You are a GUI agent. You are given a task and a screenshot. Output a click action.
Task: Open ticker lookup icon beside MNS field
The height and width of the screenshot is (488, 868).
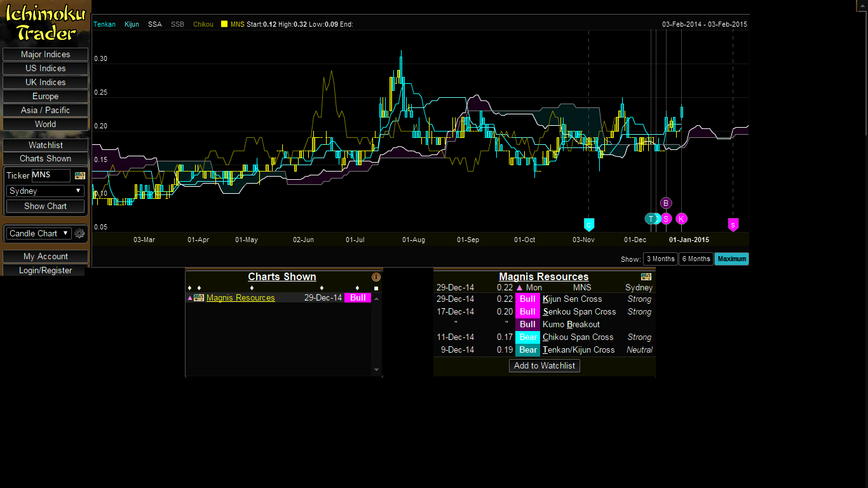tap(80, 175)
